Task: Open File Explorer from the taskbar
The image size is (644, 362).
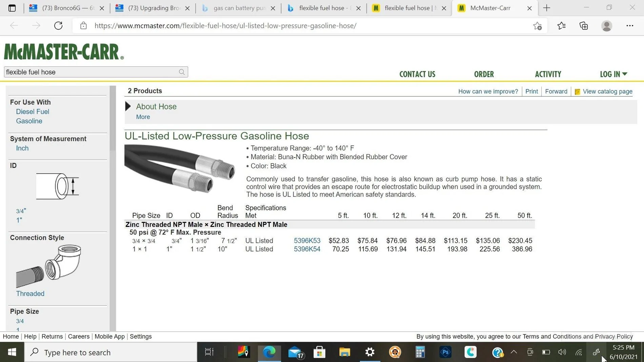Action: coord(344,352)
